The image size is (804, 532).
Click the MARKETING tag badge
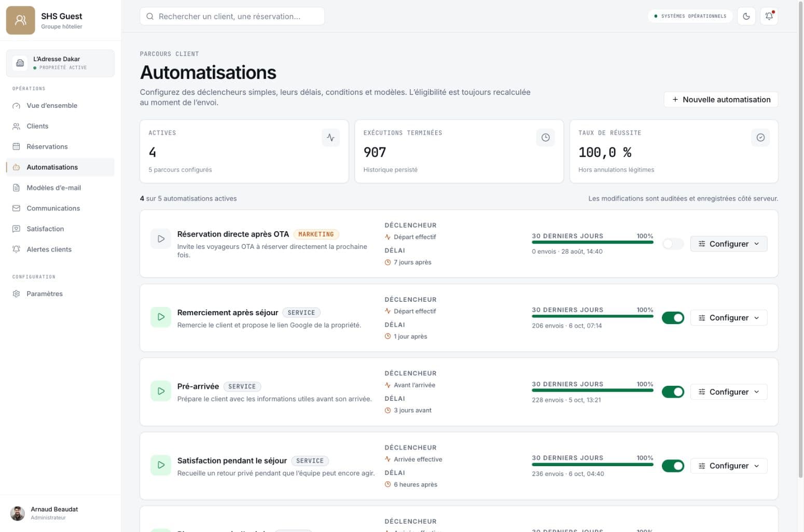(x=316, y=234)
